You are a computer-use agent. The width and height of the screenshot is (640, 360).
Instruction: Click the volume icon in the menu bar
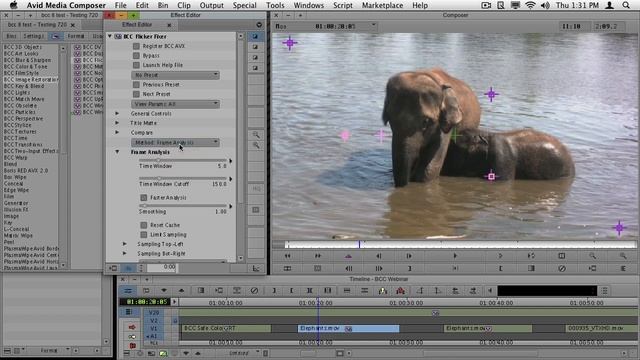click(x=545, y=5)
